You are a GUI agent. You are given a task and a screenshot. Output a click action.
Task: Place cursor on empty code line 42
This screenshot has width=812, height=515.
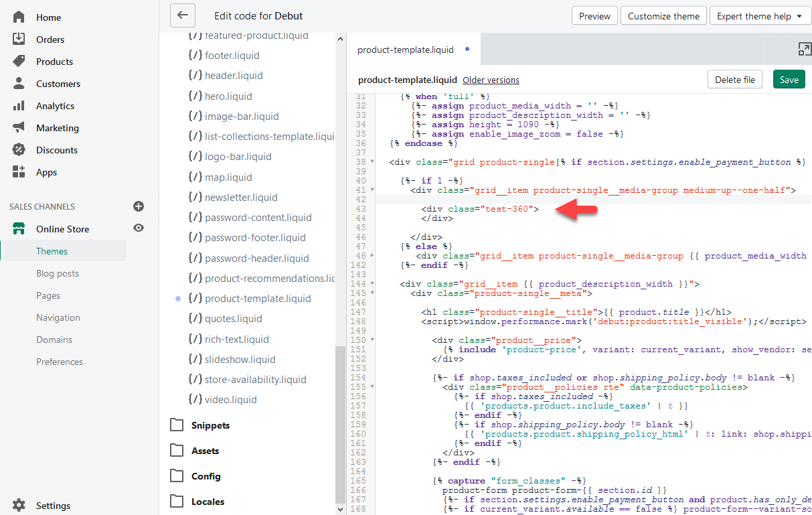pos(594,200)
